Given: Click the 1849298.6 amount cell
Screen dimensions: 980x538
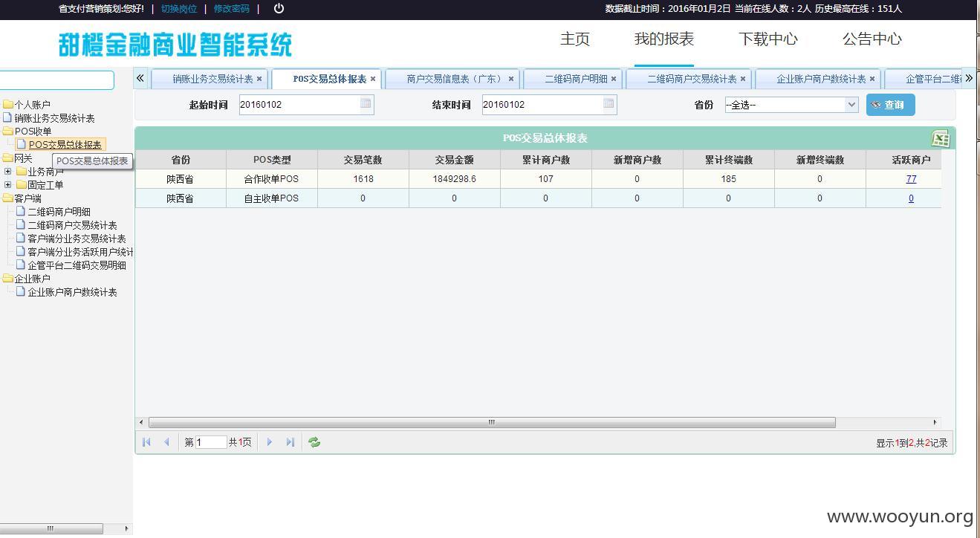Looking at the screenshot, I should pyautogui.click(x=455, y=179).
